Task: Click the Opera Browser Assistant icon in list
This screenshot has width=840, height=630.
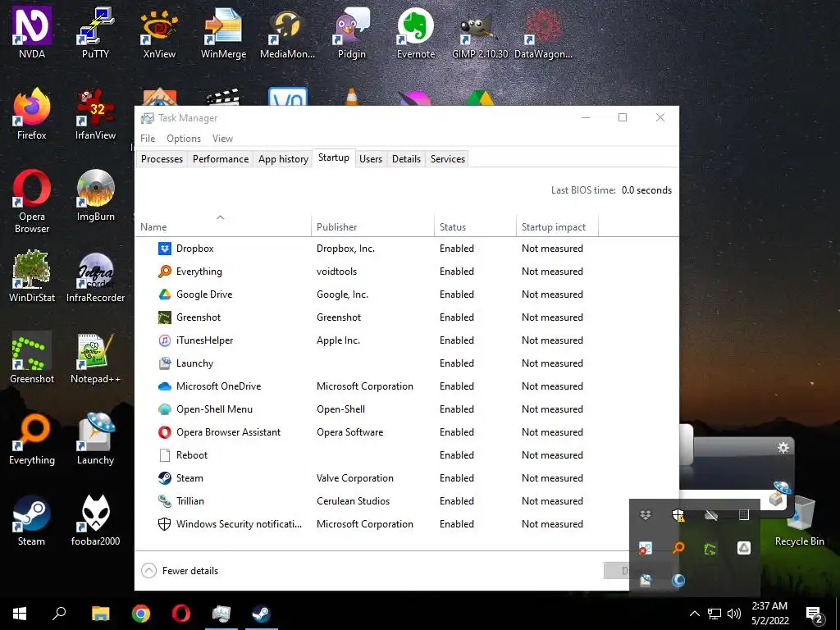Action: [x=164, y=431]
